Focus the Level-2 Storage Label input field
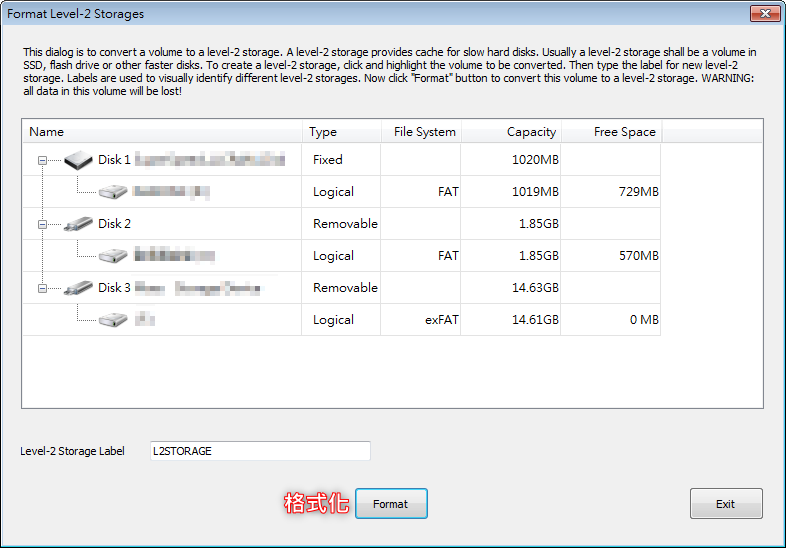 [260, 451]
